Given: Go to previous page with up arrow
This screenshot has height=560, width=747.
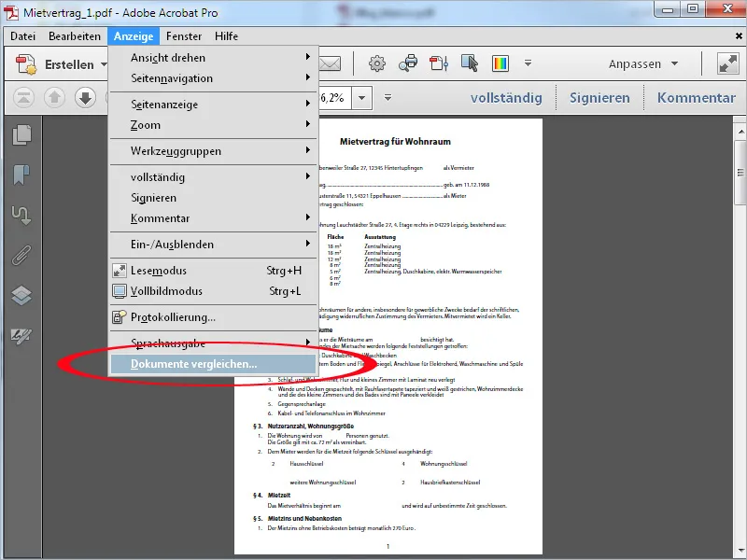Looking at the screenshot, I should click(x=54, y=98).
